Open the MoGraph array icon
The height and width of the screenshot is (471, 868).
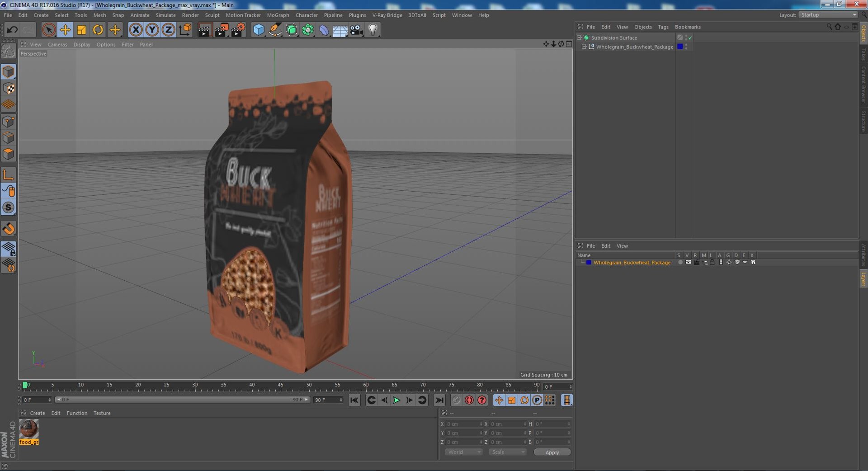[308, 30]
